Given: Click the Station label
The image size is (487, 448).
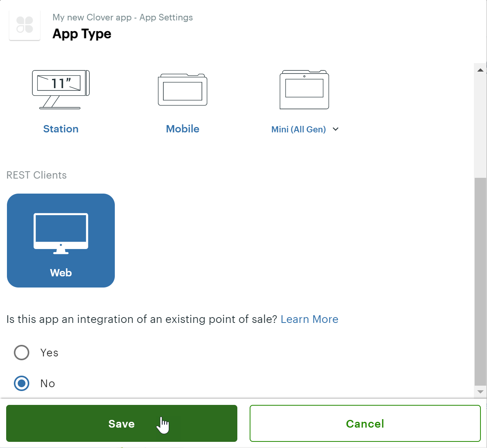Looking at the screenshot, I should [61, 129].
